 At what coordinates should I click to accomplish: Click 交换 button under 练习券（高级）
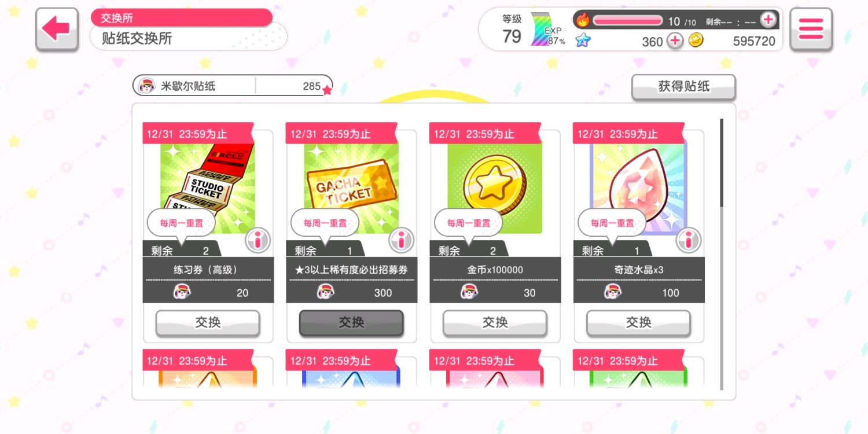(208, 323)
